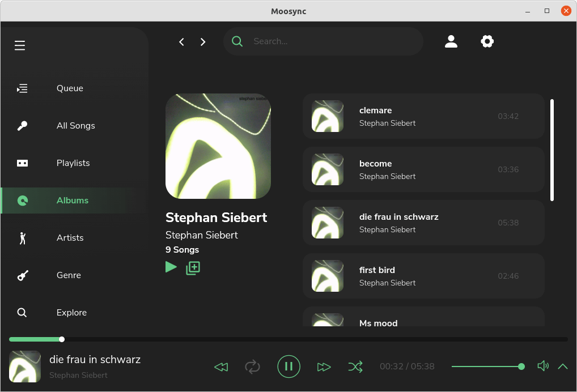
Task: Skip to the previous track
Action: coord(221,367)
